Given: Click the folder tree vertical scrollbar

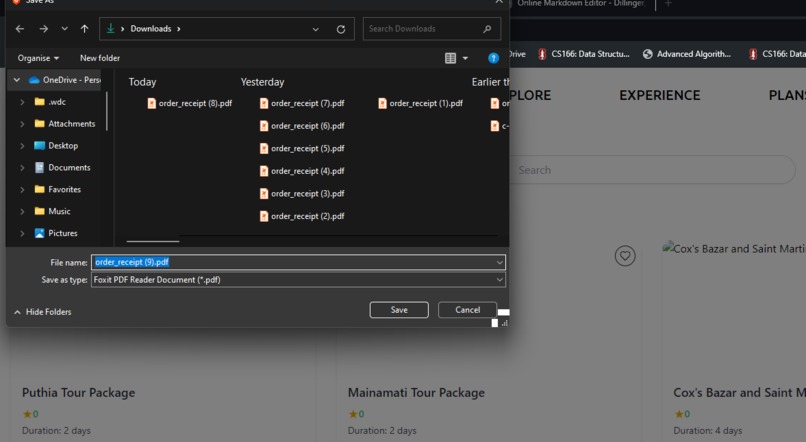Looking at the screenshot, I should [107, 111].
